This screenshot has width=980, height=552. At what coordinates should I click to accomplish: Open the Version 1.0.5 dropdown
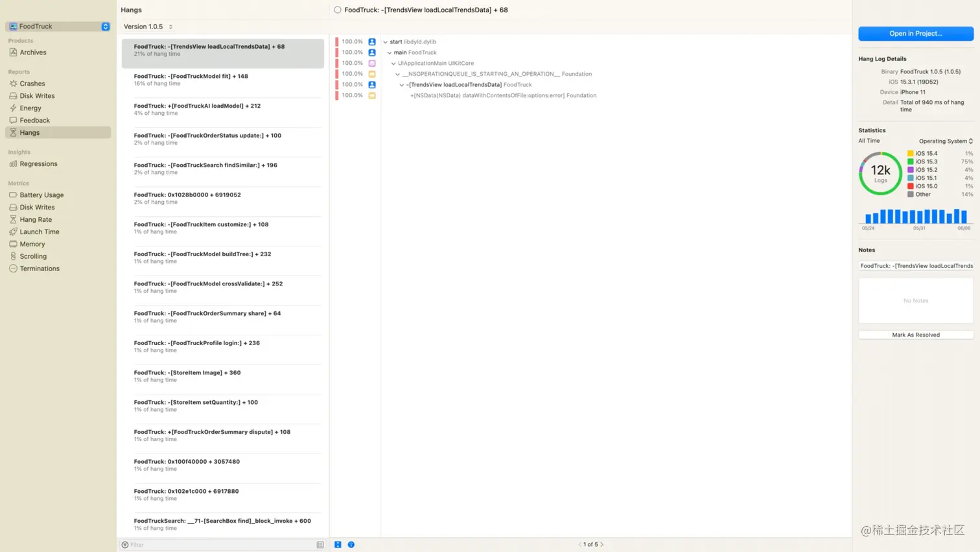[x=148, y=27]
